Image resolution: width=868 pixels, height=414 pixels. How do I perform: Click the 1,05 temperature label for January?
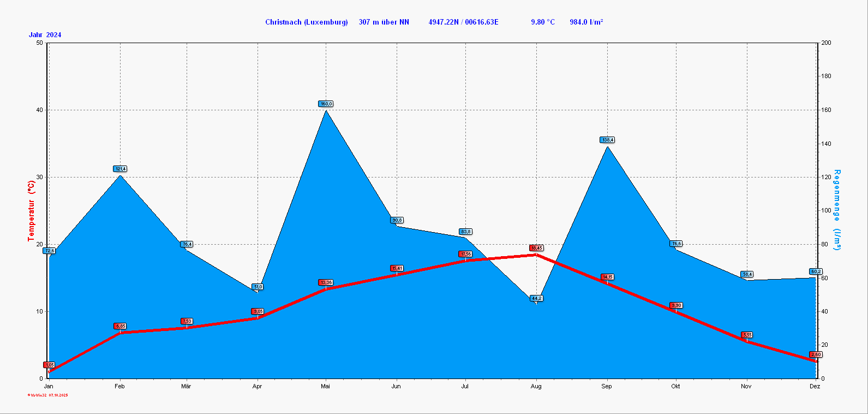(x=49, y=365)
